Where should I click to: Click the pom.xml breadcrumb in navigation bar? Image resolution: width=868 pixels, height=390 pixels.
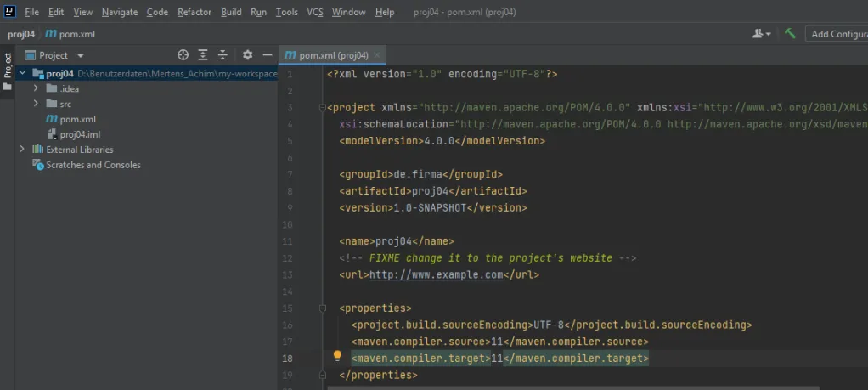click(70, 34)
